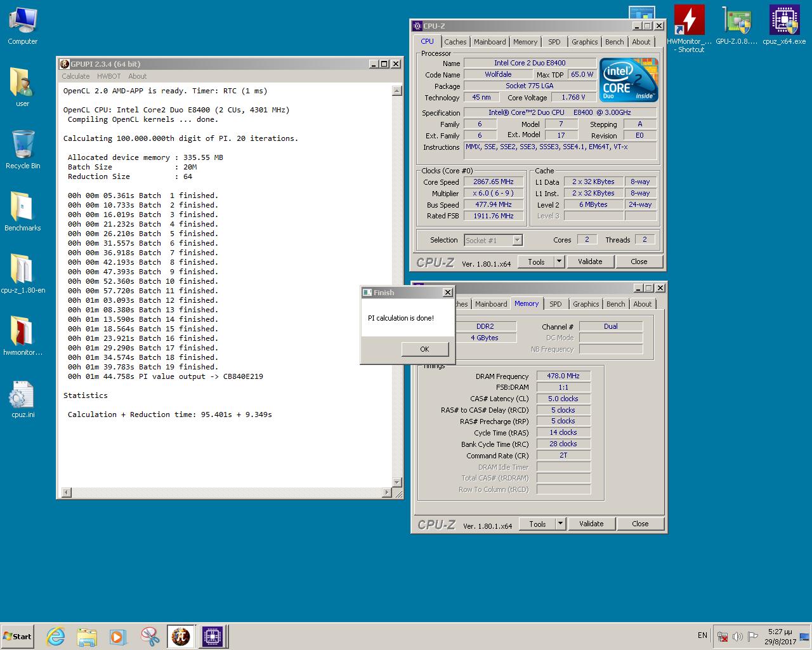The width and height of the screenshot is (812, 650).
Task: Click the Core Voltage value 1.768 V
Action: (573, 97)
